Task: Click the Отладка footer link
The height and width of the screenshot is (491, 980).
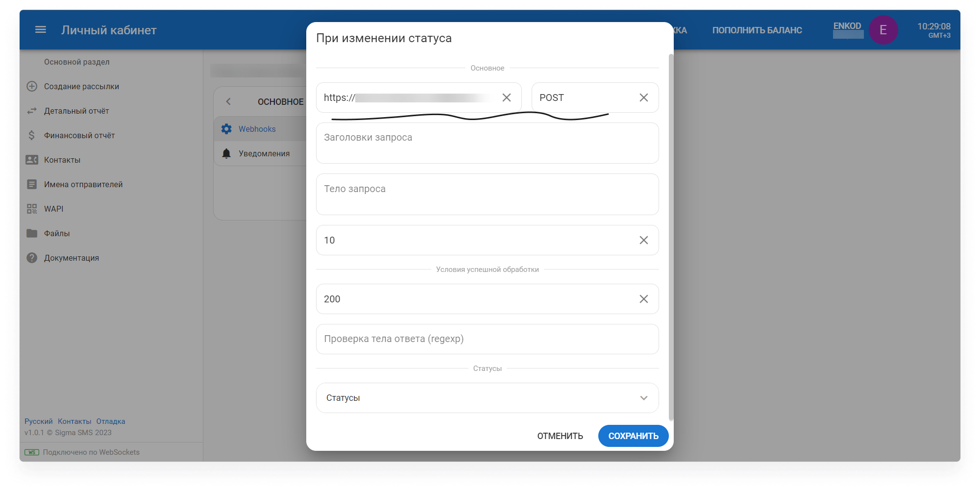Action: pyautogui.click(x=111, y=421)
